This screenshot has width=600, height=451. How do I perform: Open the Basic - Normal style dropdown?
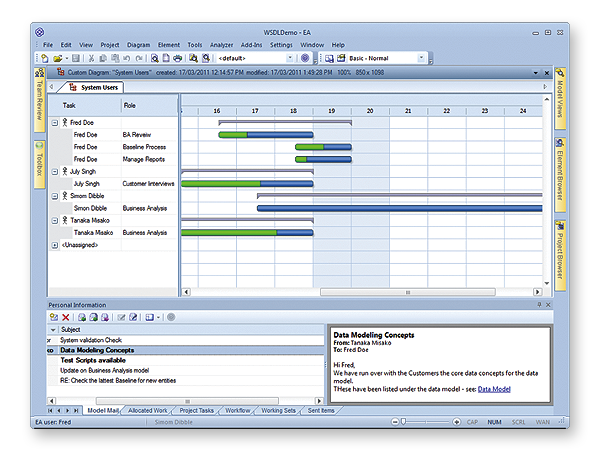[380, 58]
